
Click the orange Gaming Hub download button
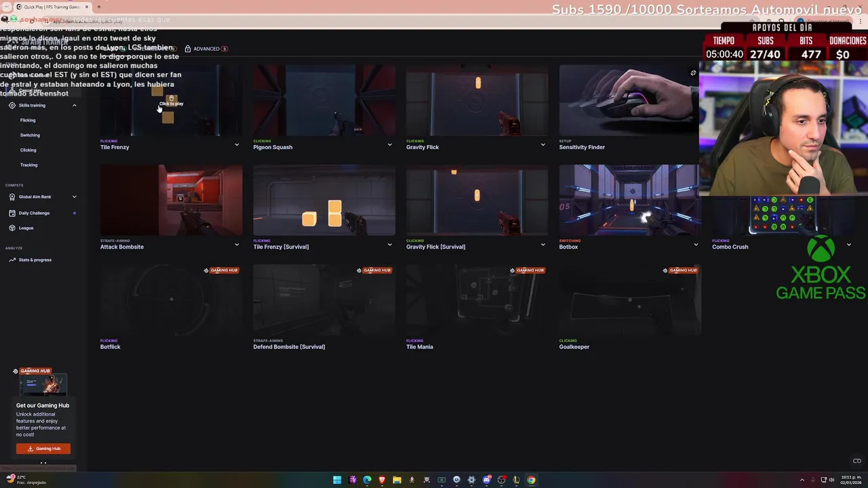43,449
